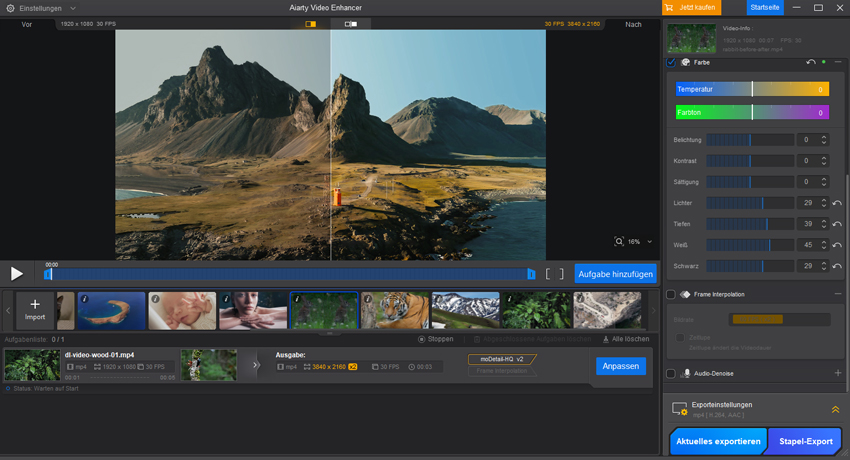Click info icon on baby thumbnail
850x460 pixels.
pyautogui.click(x=156, y=299)
